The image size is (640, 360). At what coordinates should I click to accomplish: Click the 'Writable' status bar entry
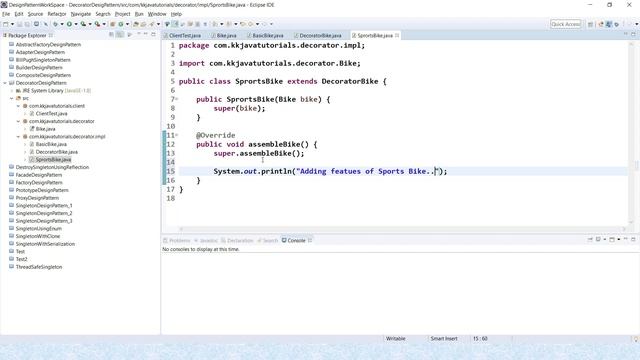(x=396, y=338)
